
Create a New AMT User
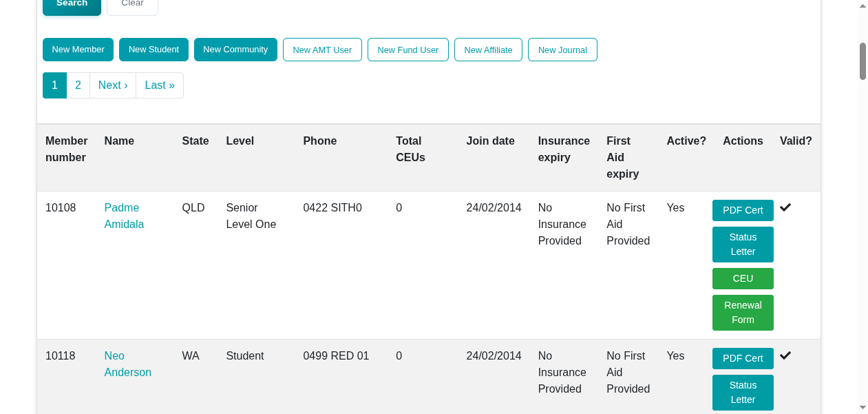click(322, 49)
